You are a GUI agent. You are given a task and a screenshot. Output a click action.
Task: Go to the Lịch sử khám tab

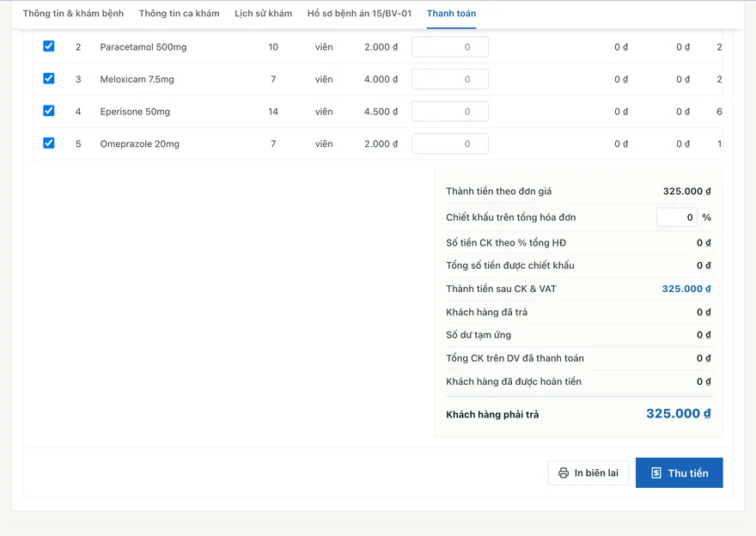[263, 14]
